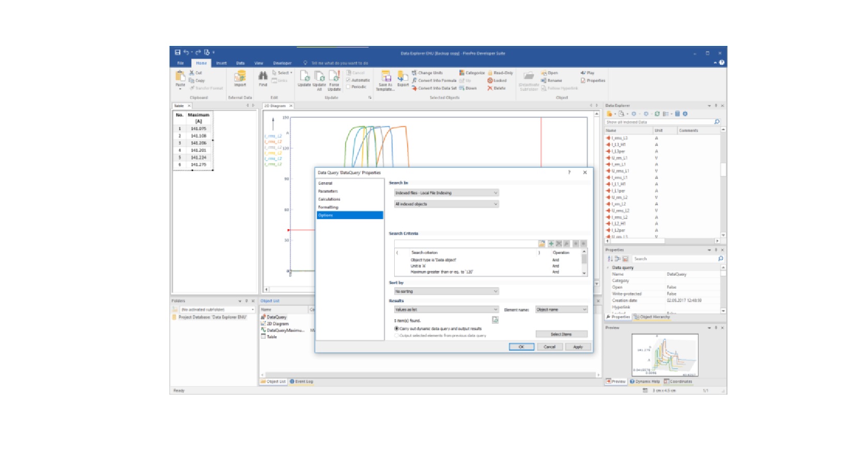Select Carry out dynamic data query radio button
The width and height of the screenshot is (868, 457).
tap(397, 328)
